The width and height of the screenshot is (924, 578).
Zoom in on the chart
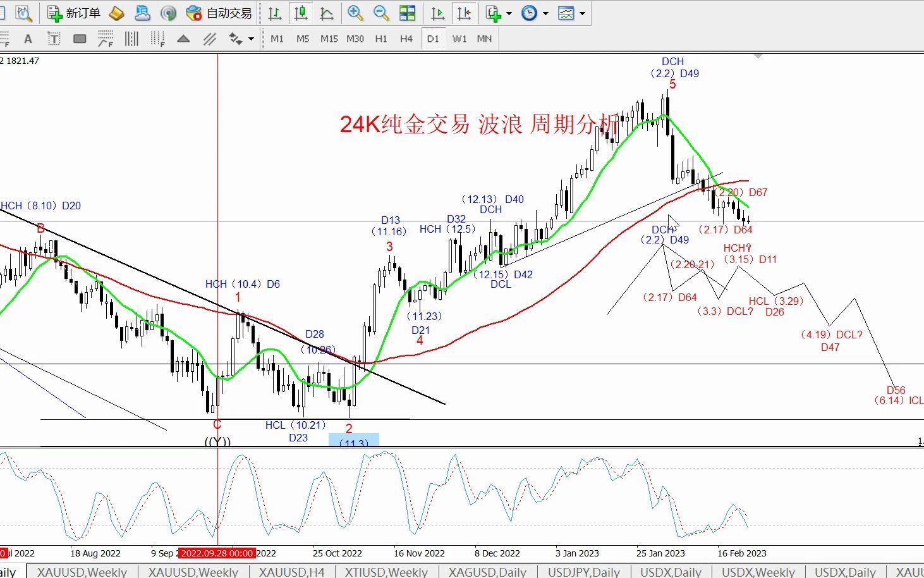point(355,13)
